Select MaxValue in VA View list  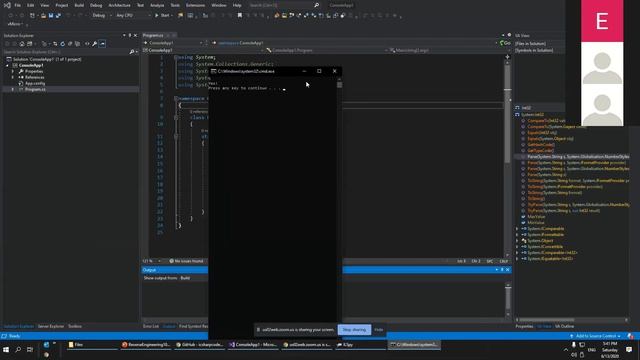536,217
